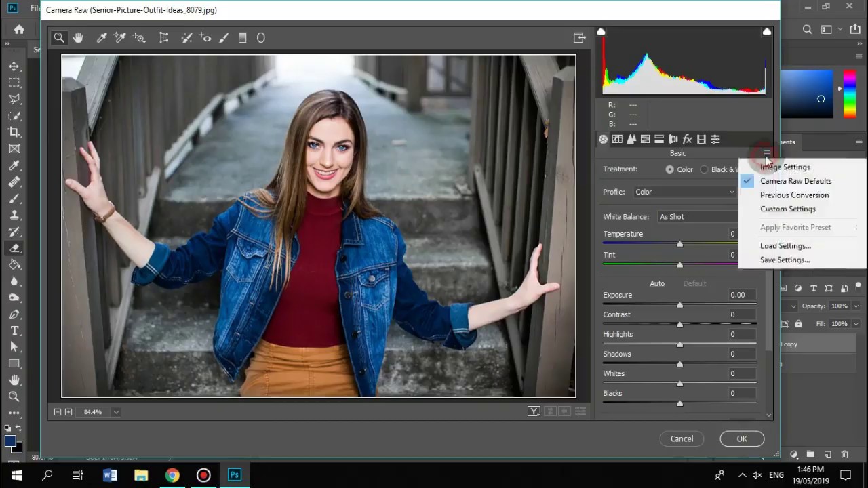Pick the White Balance eyedropper tool
This screenshot has height=488, width=868.
(x=102, y=38)
